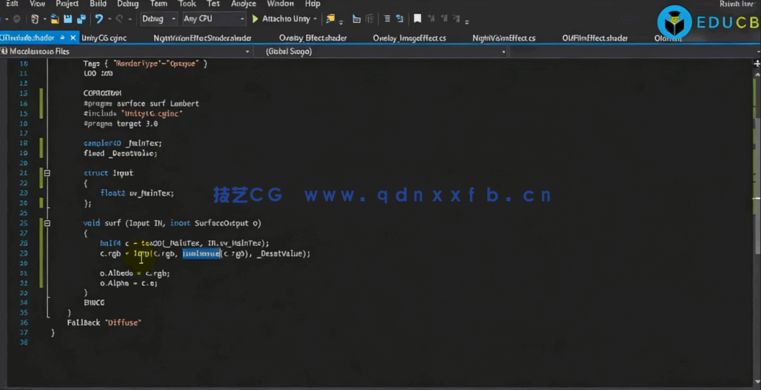Click the Find in Files toolbar icon

pos(331,19)
